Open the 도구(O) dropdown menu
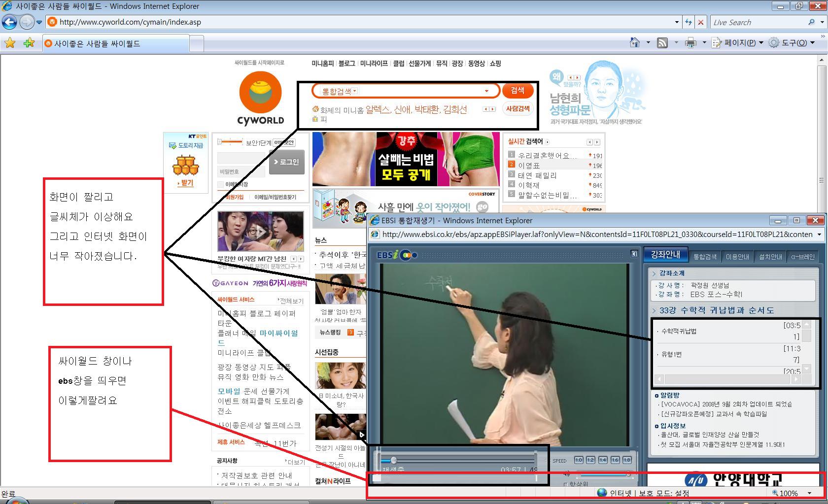The image size is (828, 504). click(792, 43)
